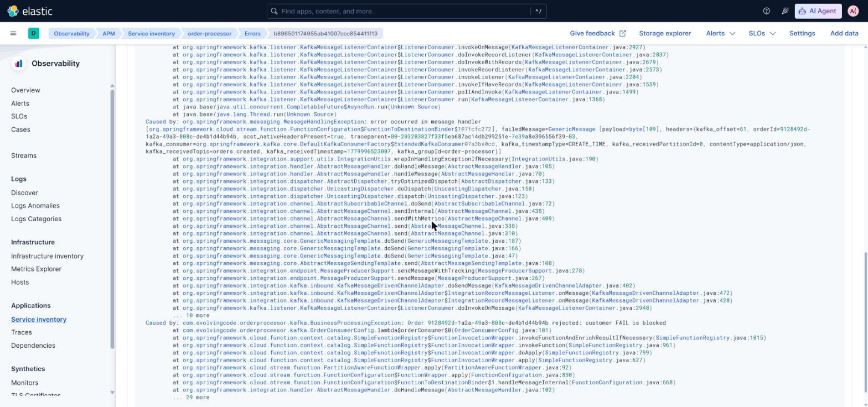
Task: Select Service inventory in the sidebar
Action: 39,319
